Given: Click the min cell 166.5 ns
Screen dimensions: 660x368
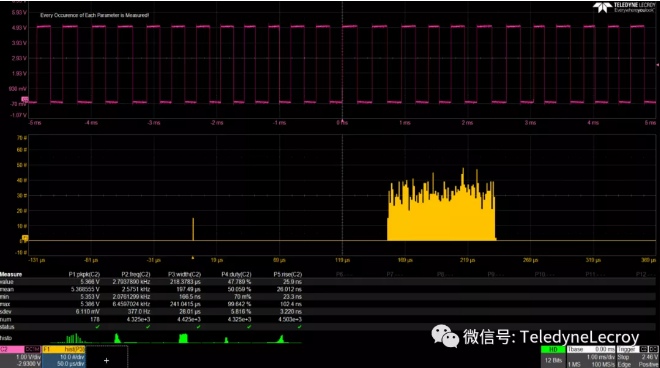Looking at the screenshot, I should pos(190,297).
